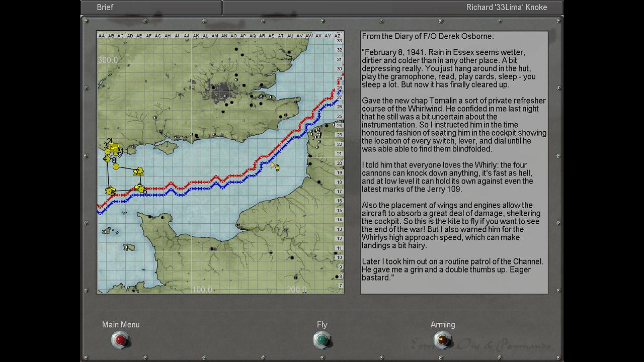Open Arming via the amber round button

[443, 340]
